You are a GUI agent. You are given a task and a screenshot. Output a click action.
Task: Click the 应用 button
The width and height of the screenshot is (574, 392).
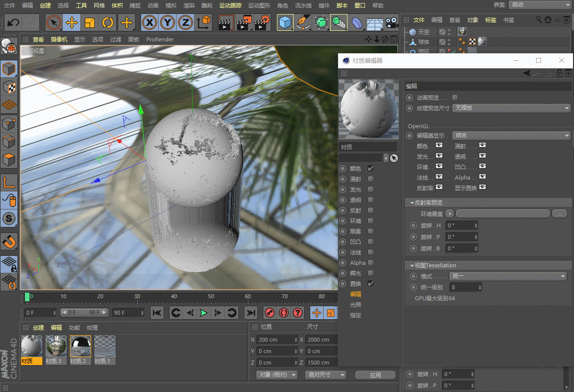375,375
